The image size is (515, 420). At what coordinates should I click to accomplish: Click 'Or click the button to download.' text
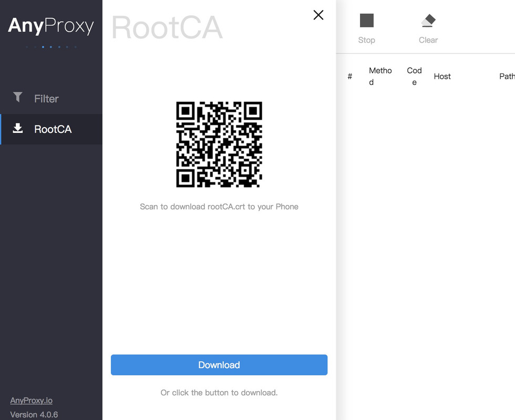point(219,393)
